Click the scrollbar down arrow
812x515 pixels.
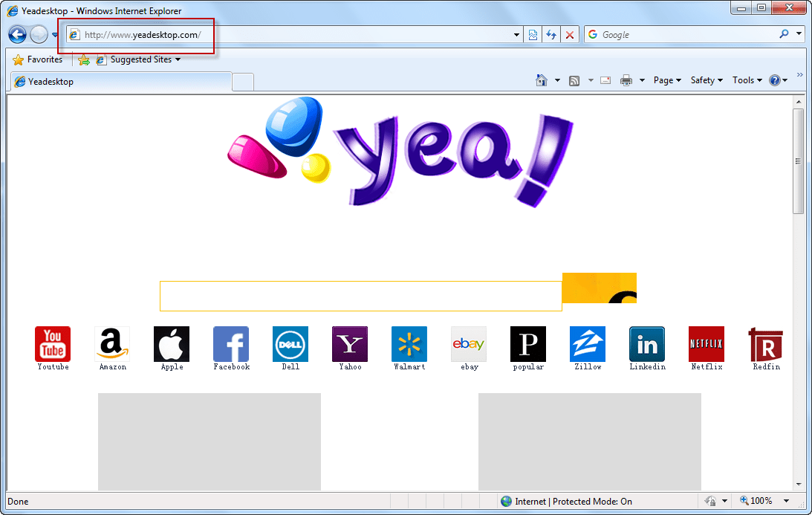pos(798,485)
